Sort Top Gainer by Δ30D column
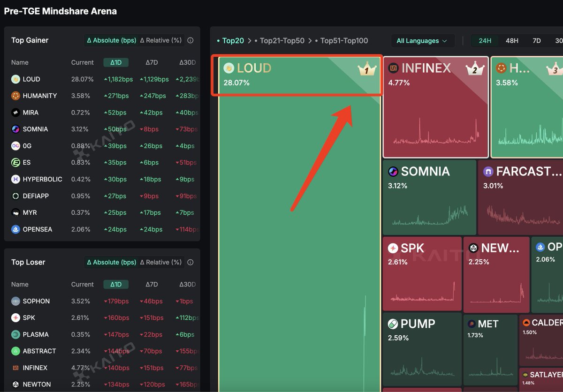The image size is (563, 392). point(188,62)
